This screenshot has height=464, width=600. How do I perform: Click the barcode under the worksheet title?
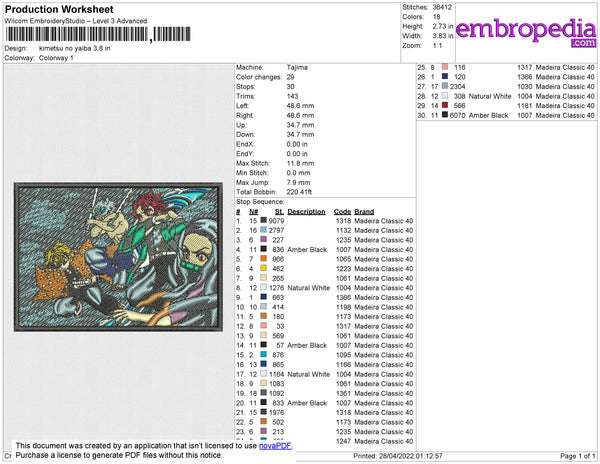click(x=98, y=34)
